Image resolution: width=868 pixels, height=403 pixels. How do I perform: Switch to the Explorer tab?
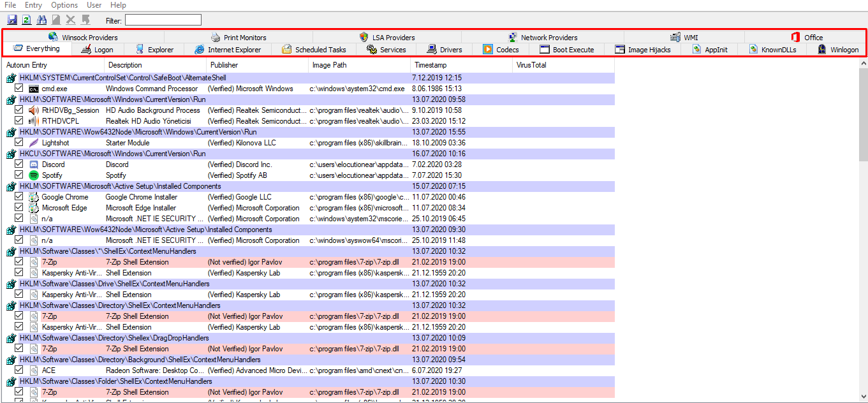coord(155,50)
